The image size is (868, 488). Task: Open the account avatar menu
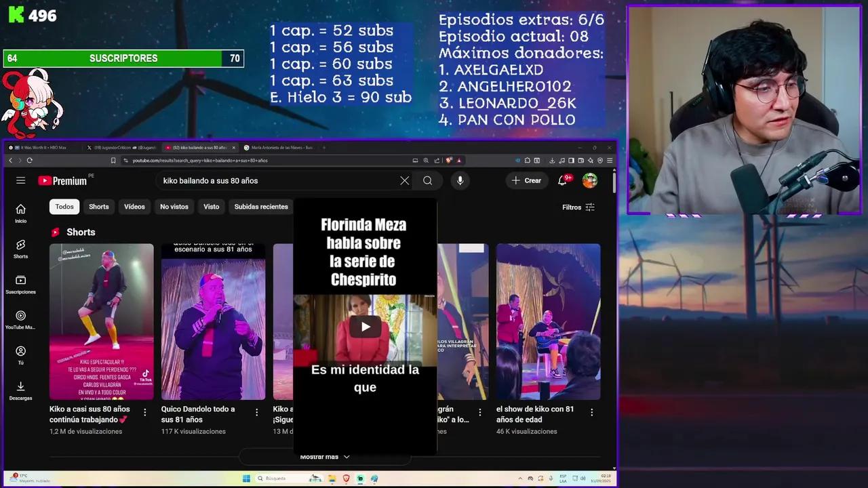[590, 180]
